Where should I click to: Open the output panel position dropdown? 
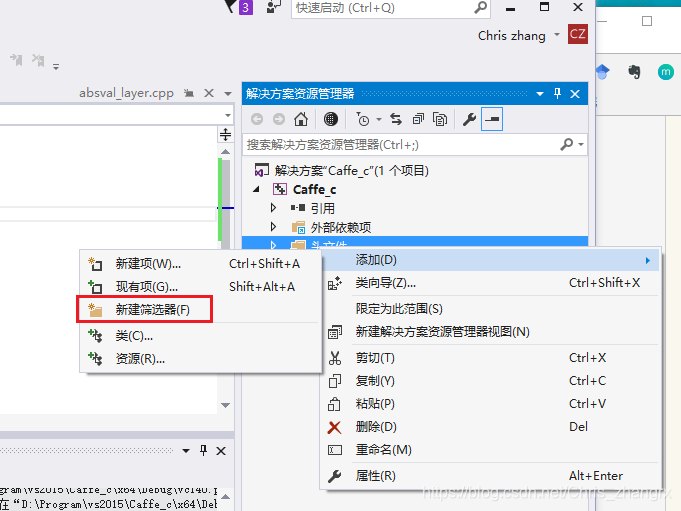(x=186, y=451)
